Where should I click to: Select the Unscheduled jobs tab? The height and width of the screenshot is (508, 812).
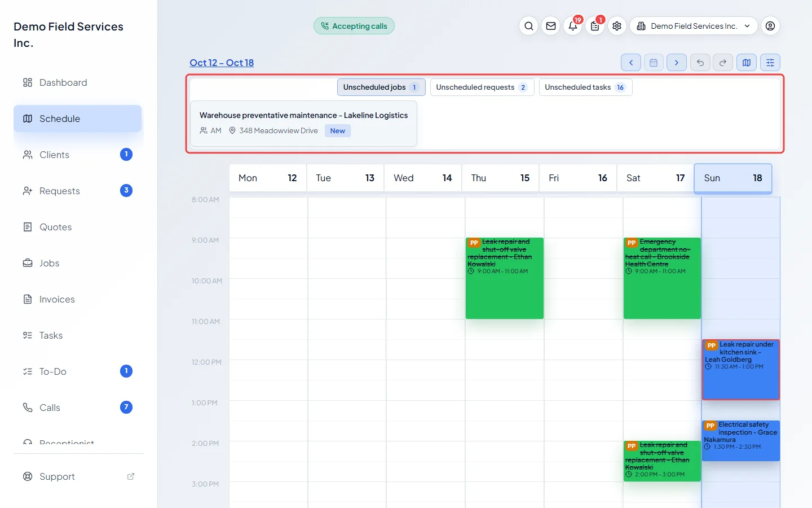point(381,87)
